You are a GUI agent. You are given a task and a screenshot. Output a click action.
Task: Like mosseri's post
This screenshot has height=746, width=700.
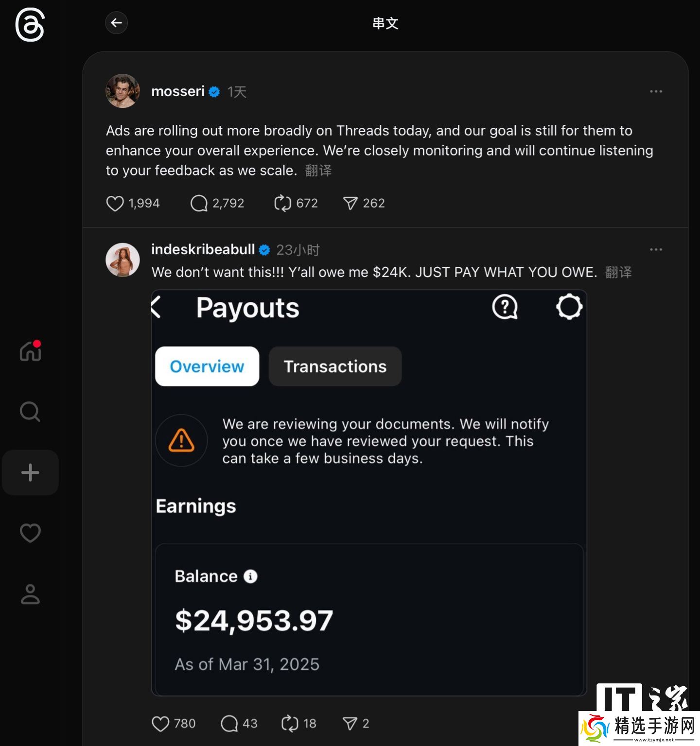(x=115, y=203)
